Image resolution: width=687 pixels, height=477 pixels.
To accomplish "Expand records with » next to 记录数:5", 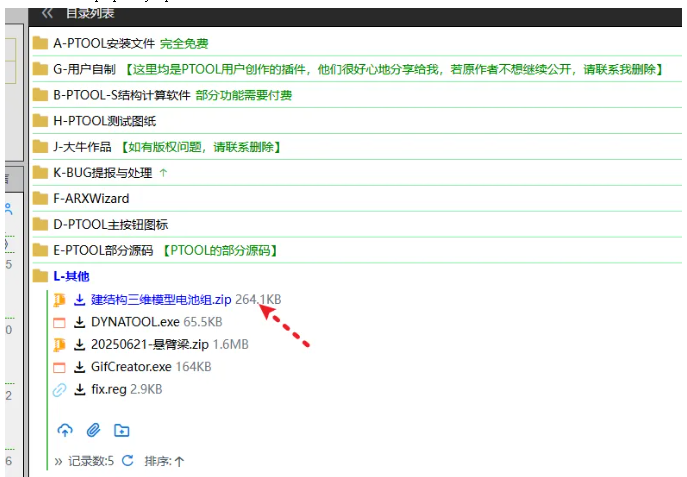I will coord(58,461).
